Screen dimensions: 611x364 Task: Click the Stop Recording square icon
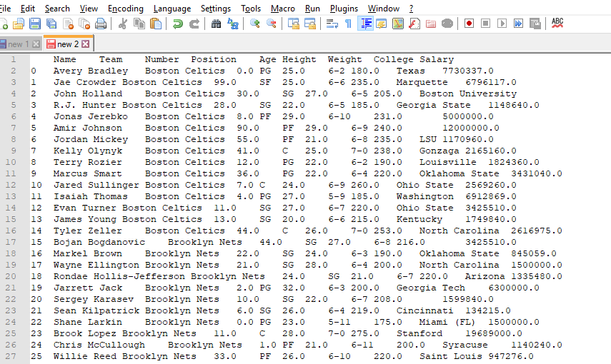tap(485, 24)
